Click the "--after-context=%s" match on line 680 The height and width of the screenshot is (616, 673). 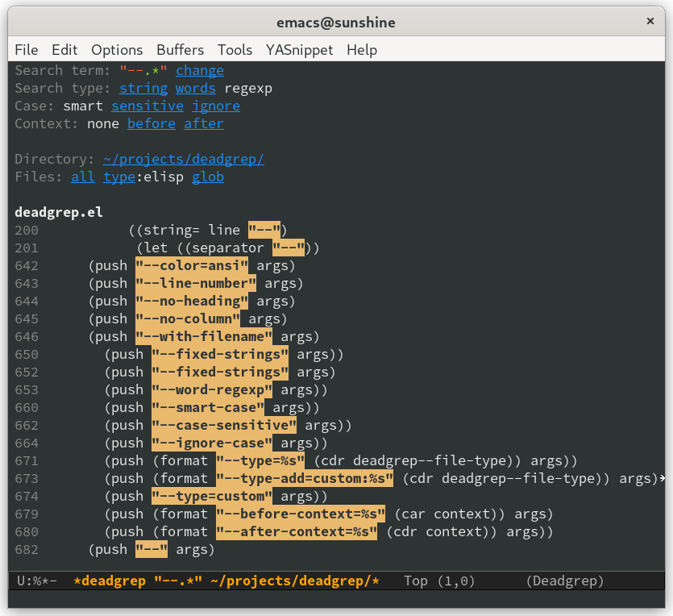(x=297, y=532)
